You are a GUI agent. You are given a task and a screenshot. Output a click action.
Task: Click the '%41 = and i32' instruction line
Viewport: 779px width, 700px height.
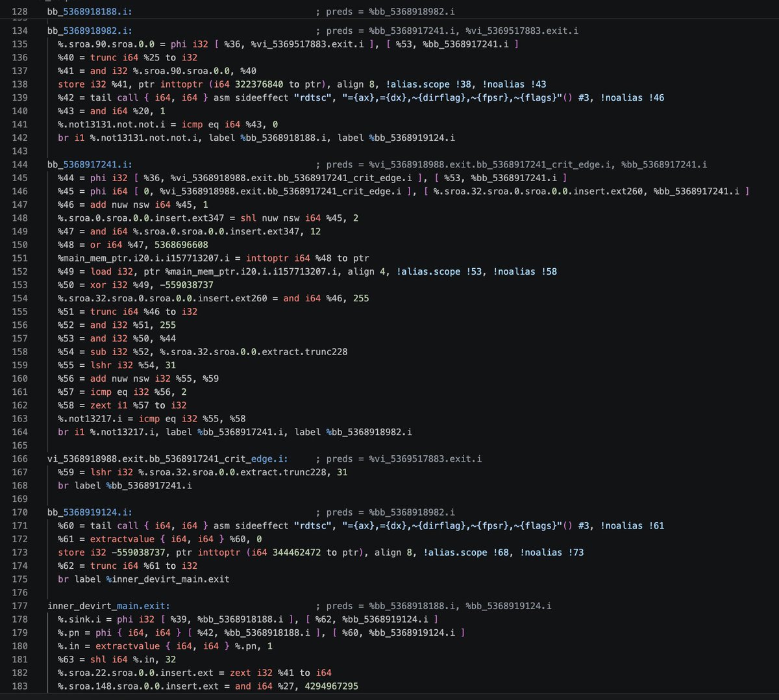[x=157, y=71]
